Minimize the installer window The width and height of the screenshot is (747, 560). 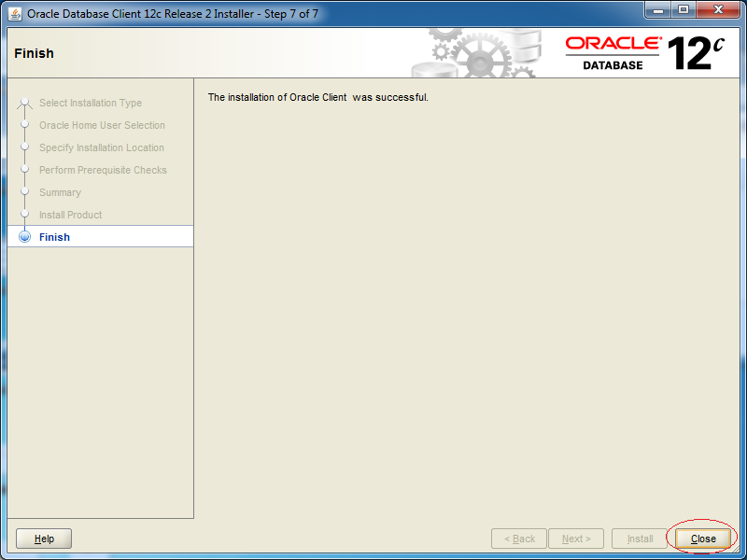[x=659, y=9]
